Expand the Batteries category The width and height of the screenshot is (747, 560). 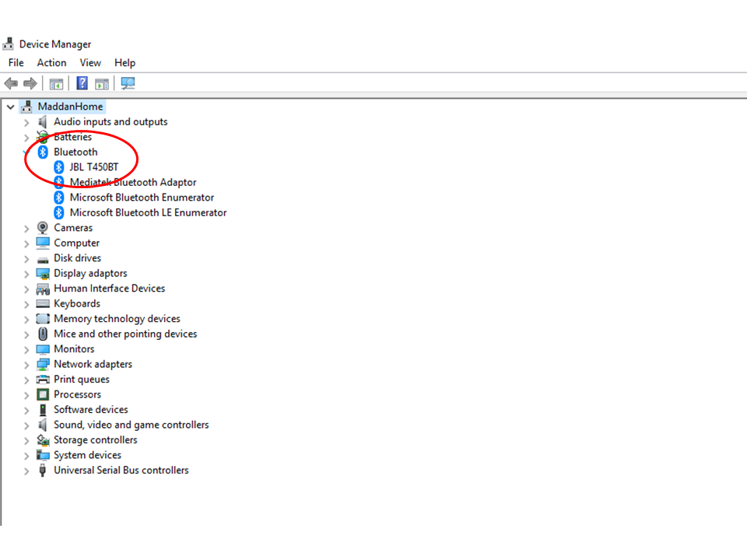pyautogui.click(x=26, y=138)
